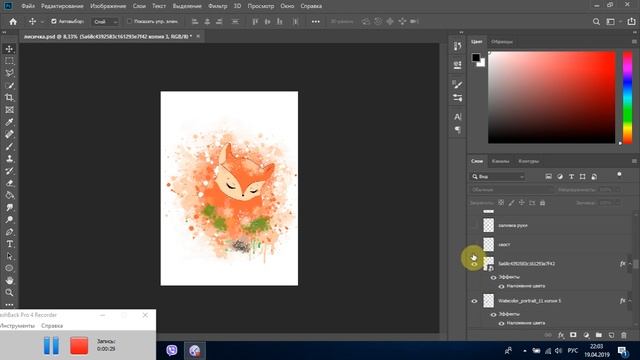Select the Eyedropper tool

pos(9,122)
